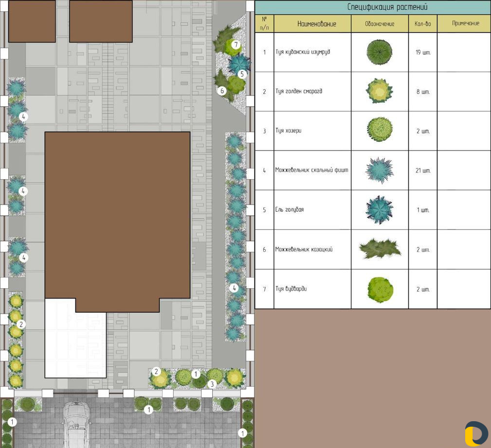491x448 pixels.
Task: Click the Обозначение column header
Action: (380, 24)
